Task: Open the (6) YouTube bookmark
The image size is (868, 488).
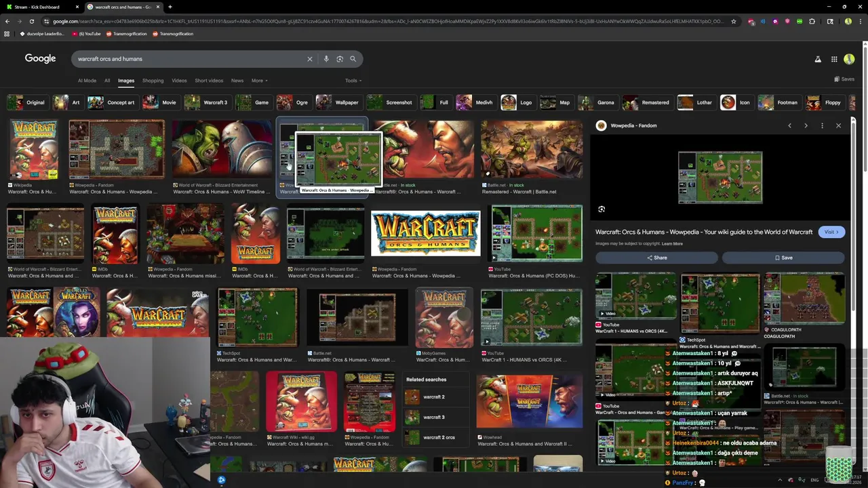Action: (86, 33)
